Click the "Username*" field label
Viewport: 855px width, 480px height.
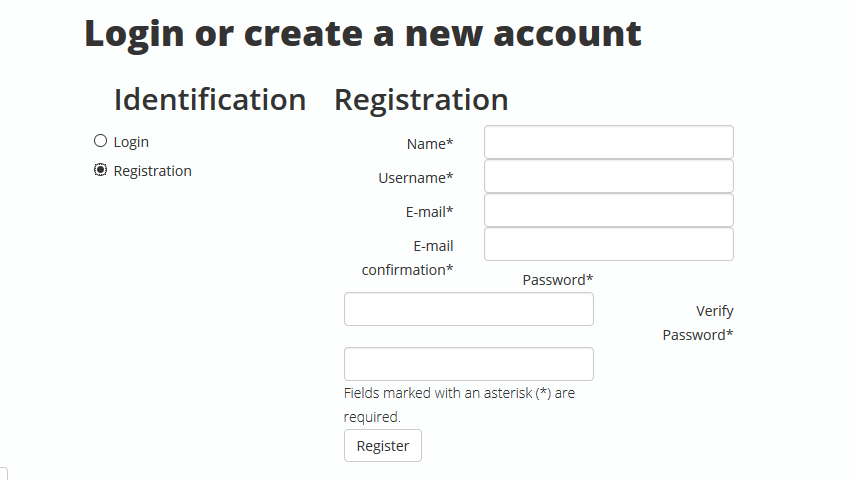[415, 178]
